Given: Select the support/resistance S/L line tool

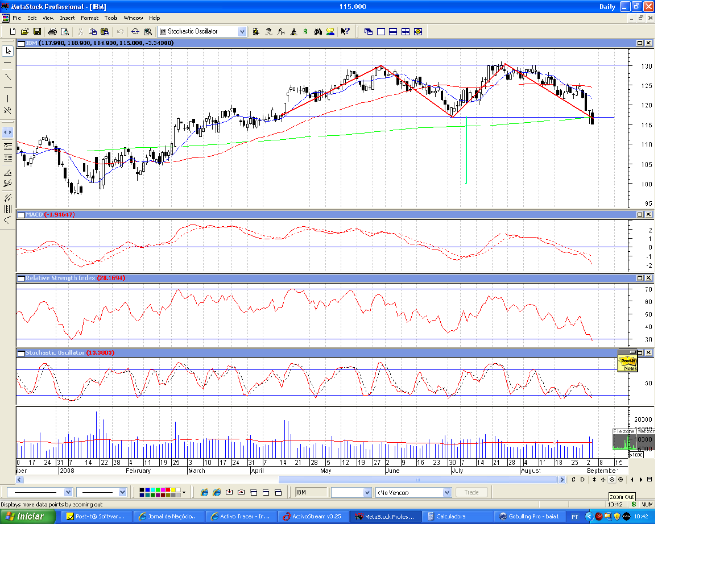Looking at the screenshot, I should pyautogui.click(x=8, y=110).
